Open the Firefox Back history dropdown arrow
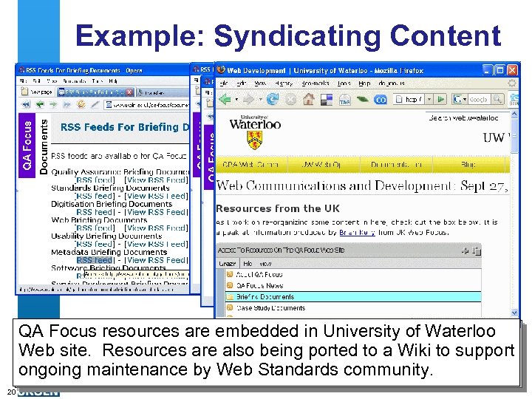This screenshot has width=532, height=399. click(236, 100)
